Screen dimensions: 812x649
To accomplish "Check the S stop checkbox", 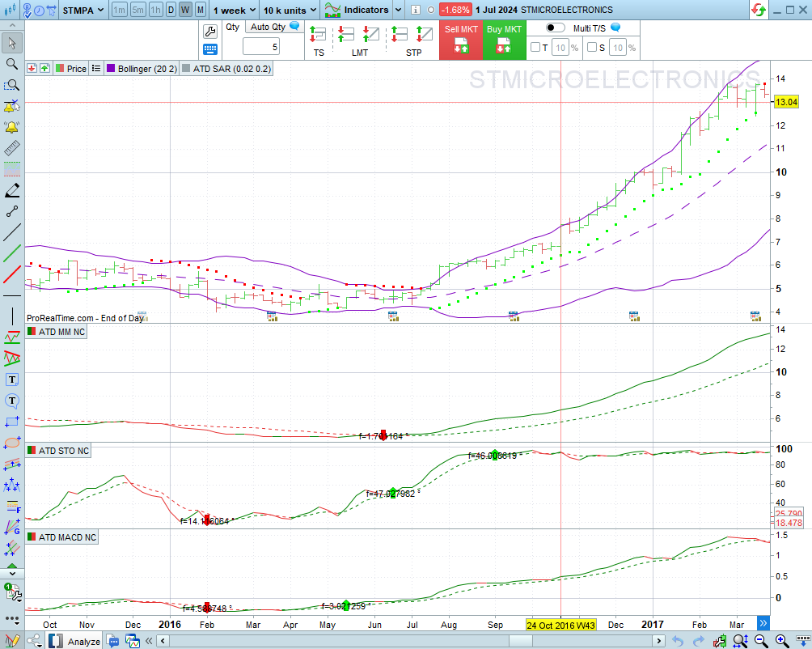I will point(592,48).
